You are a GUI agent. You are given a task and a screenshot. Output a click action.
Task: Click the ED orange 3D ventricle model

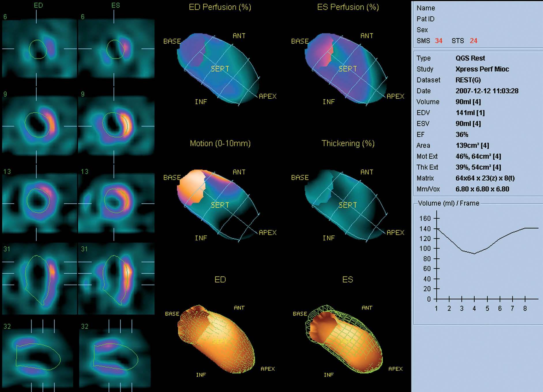coord(218,340)
